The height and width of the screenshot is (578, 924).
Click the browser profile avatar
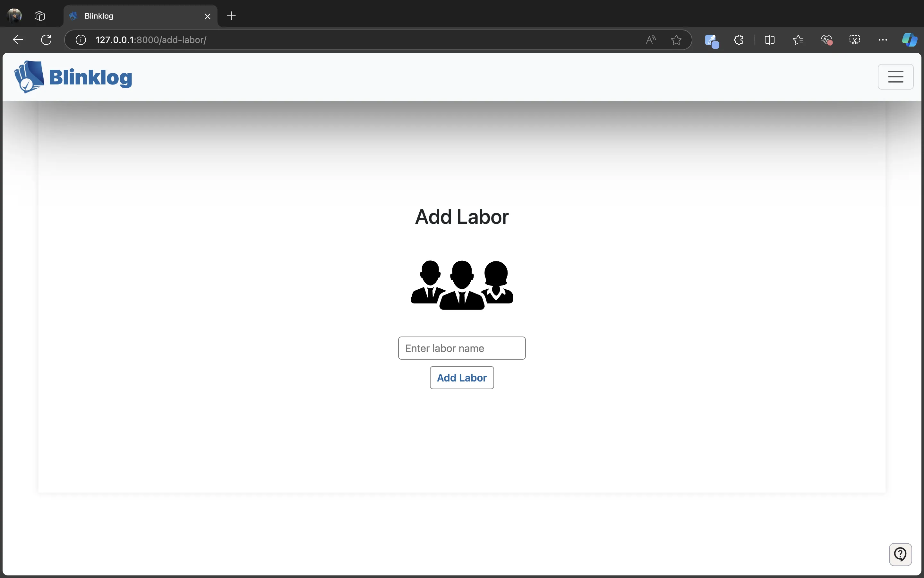[14, 16]
